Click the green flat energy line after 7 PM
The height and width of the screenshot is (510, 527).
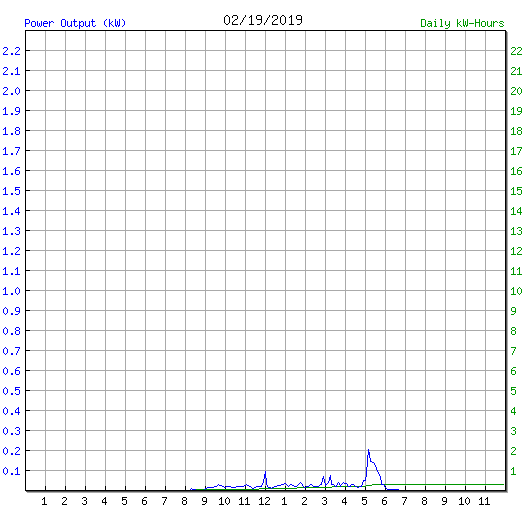coord(454,484)
